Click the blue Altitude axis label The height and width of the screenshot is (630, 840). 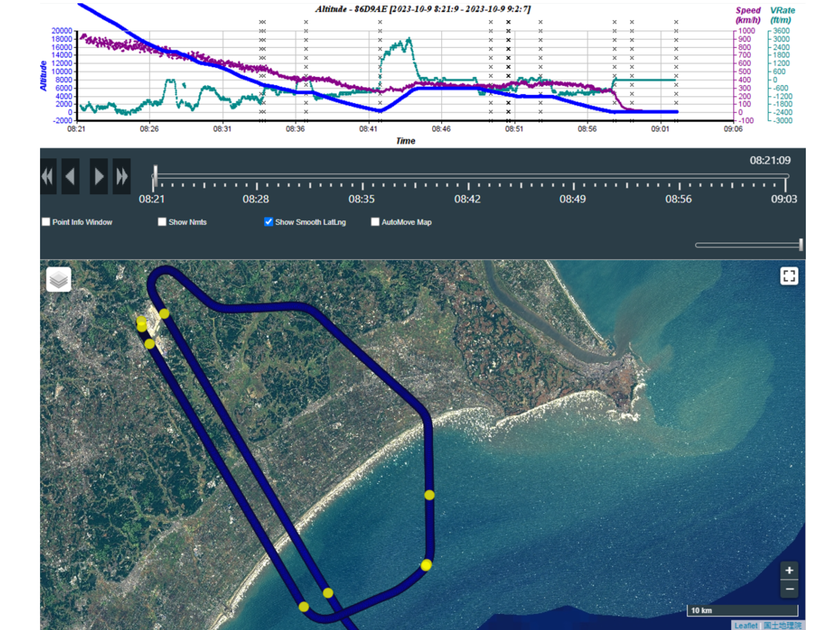(x=43, y=76)
